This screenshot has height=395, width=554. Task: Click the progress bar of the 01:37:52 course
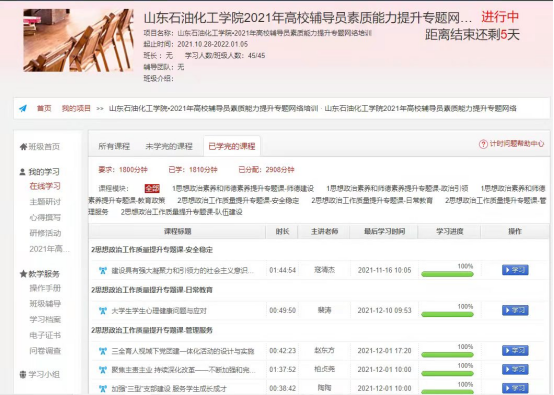447,373
